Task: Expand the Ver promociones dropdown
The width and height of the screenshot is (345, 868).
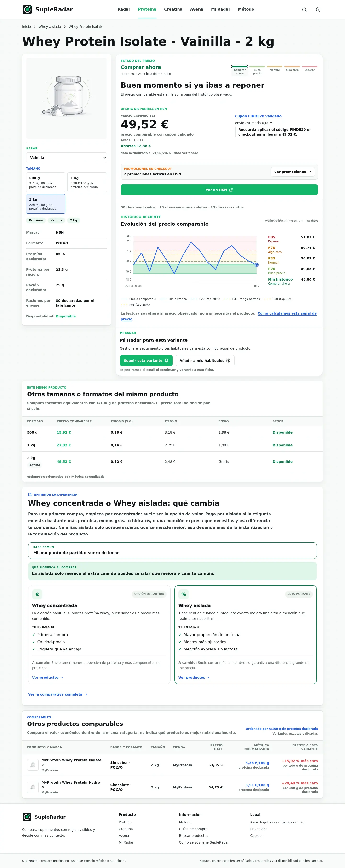Action: (x=293, y=172)
